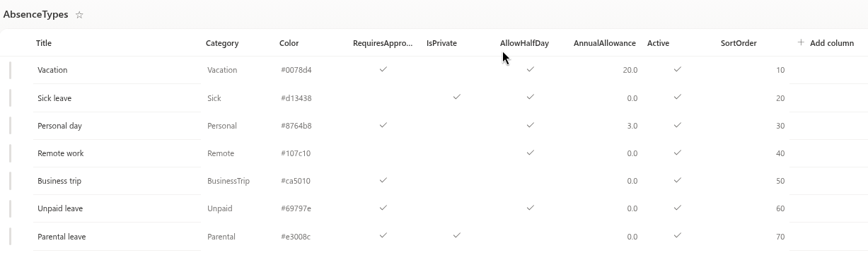Open the Title column header menu
The height and width of the screenshot is (260, 868).
coord(44,43)
